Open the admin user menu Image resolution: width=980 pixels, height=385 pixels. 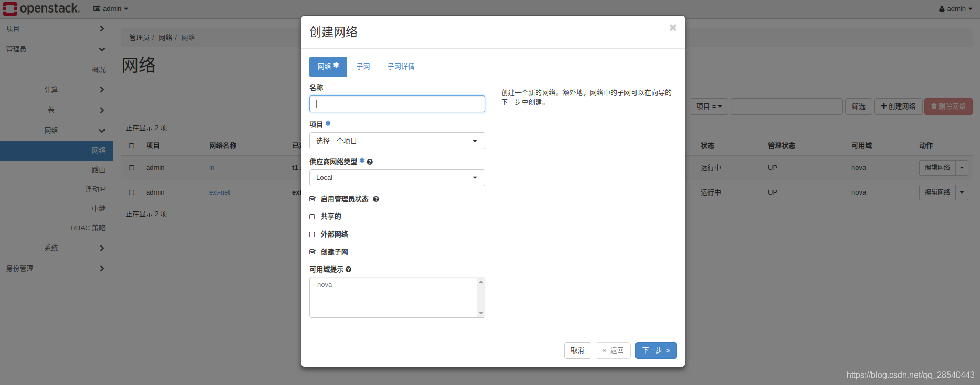[x=956, y=8]
